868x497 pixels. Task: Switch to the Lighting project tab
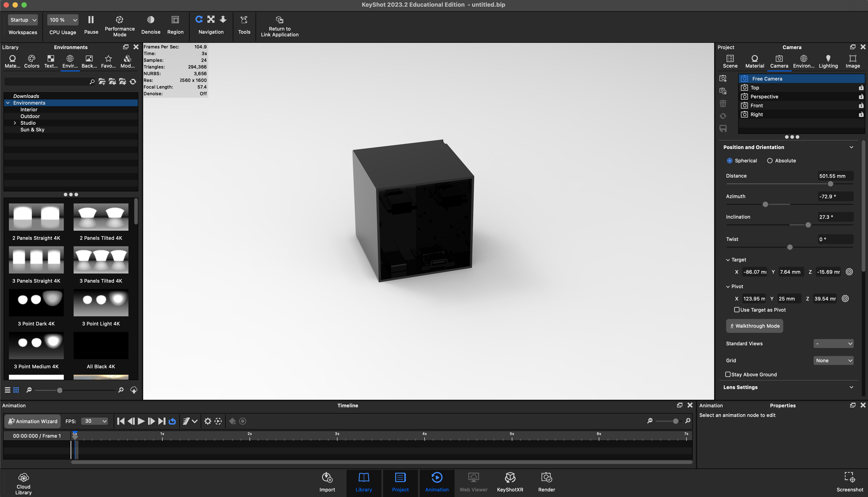828,61
